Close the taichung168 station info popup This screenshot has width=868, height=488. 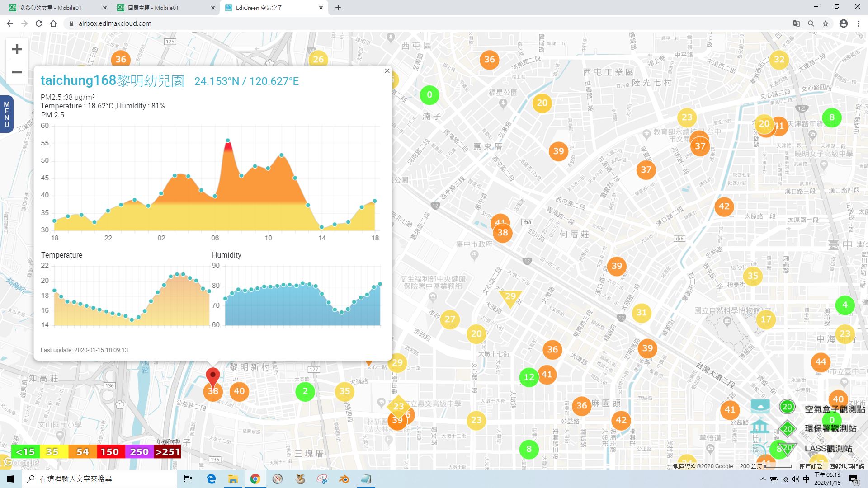tap(387, 70)
